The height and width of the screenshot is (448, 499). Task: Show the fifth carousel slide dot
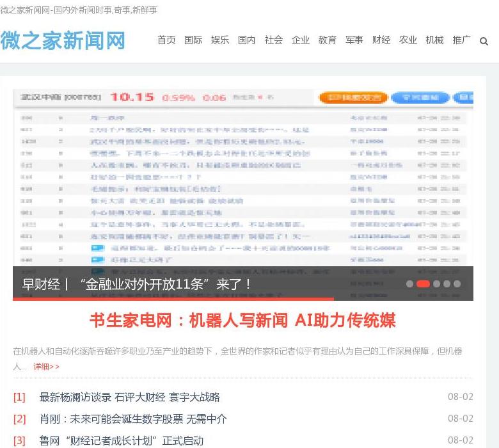click(x=457, y=284)
